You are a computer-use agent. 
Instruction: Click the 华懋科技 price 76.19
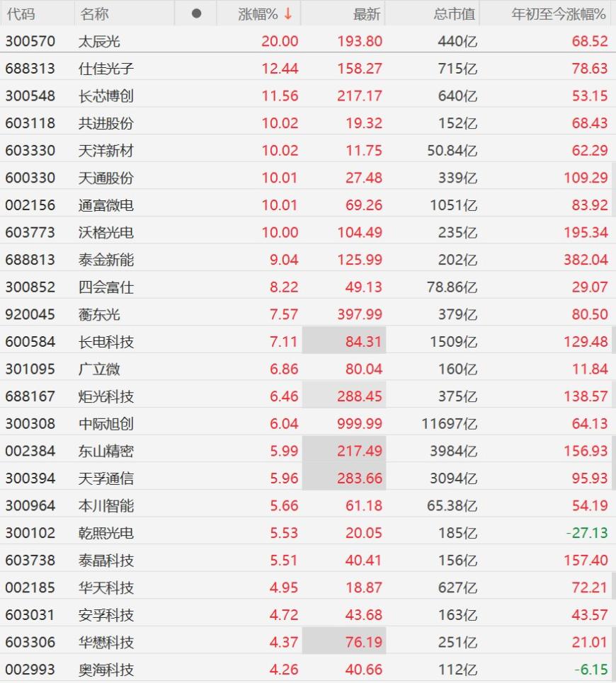[363, 642]
